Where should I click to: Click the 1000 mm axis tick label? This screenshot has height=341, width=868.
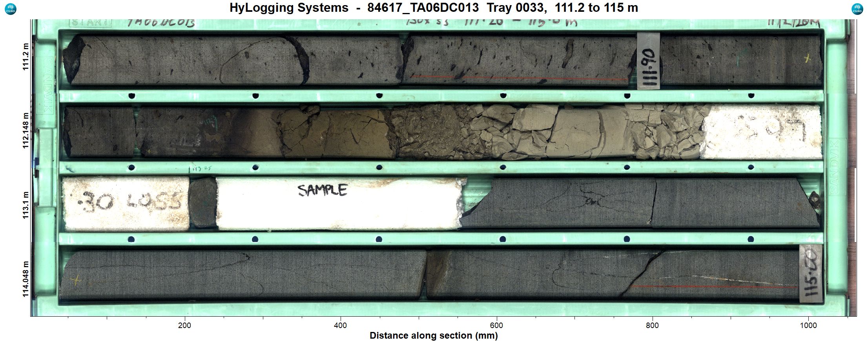tap(808, 325)
